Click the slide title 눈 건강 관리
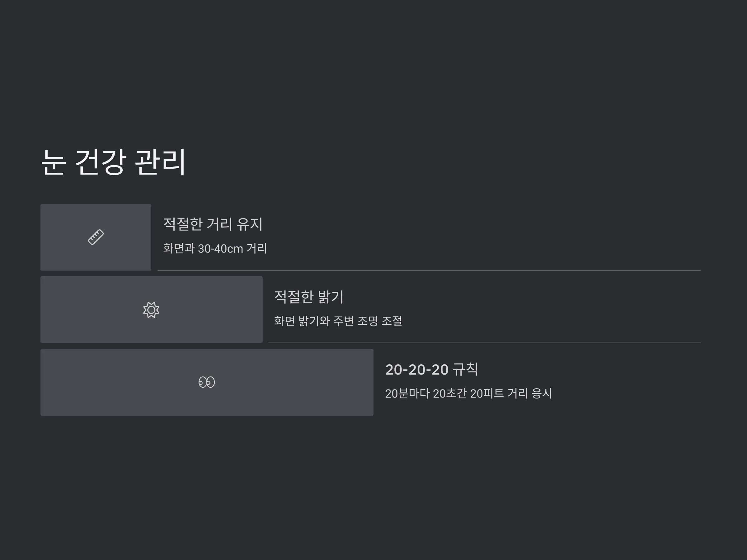 tap(114, 162)
